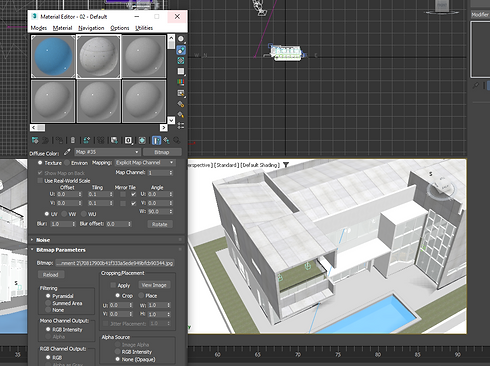Click the Put Material to Scene icon
This screenshot has height=366, width=490.
(x=46, y=140)
